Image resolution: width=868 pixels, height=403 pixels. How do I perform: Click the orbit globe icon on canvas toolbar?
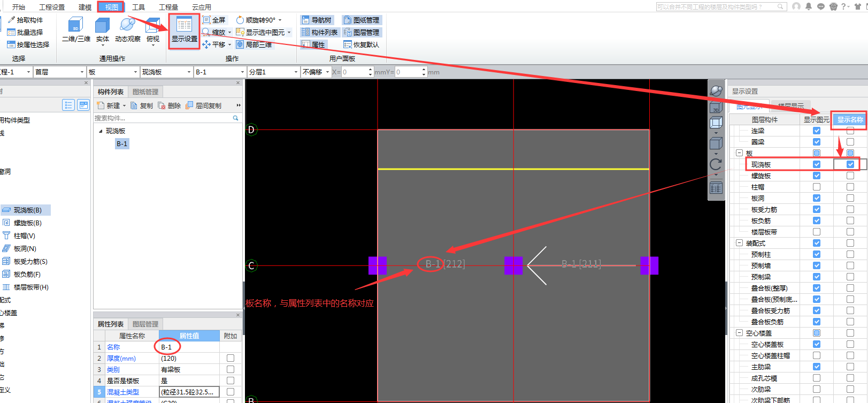pos(716,91)
